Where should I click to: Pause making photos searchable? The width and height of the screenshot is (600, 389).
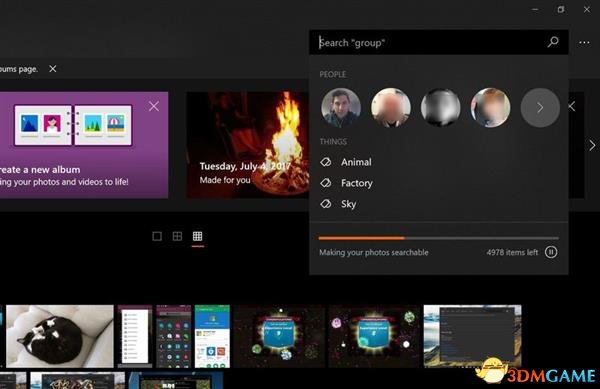[551, 252]
